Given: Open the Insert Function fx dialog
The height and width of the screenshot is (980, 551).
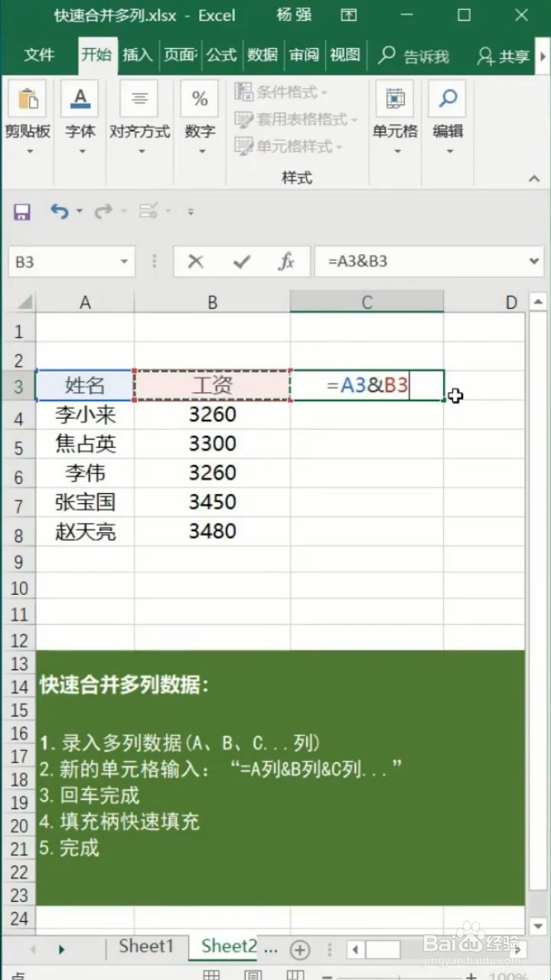Looking at the screenshot, I should coord(287,262).
